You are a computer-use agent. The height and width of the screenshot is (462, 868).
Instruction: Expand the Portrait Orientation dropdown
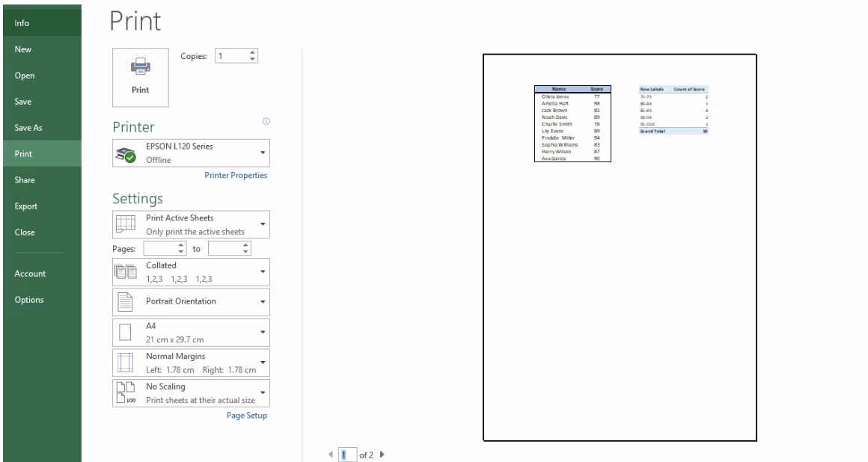click(x=263, y=302)
